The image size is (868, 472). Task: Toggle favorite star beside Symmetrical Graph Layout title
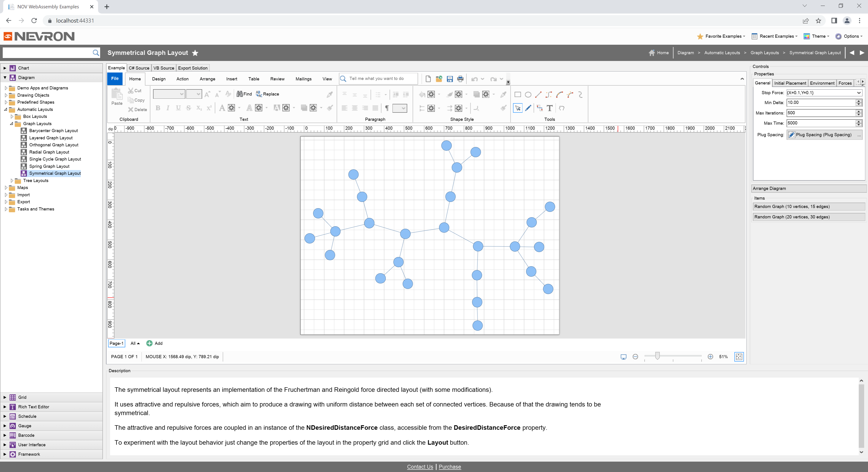coord(195,53)
